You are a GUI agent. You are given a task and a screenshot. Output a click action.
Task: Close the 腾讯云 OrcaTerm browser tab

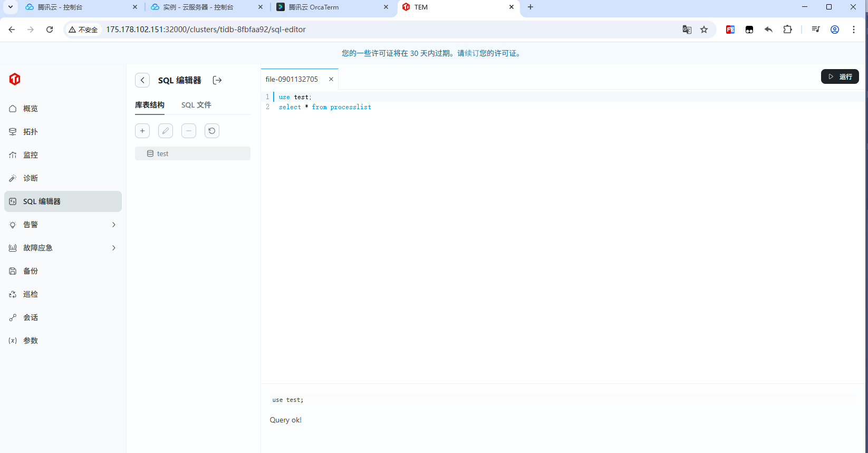coord(386,7)
